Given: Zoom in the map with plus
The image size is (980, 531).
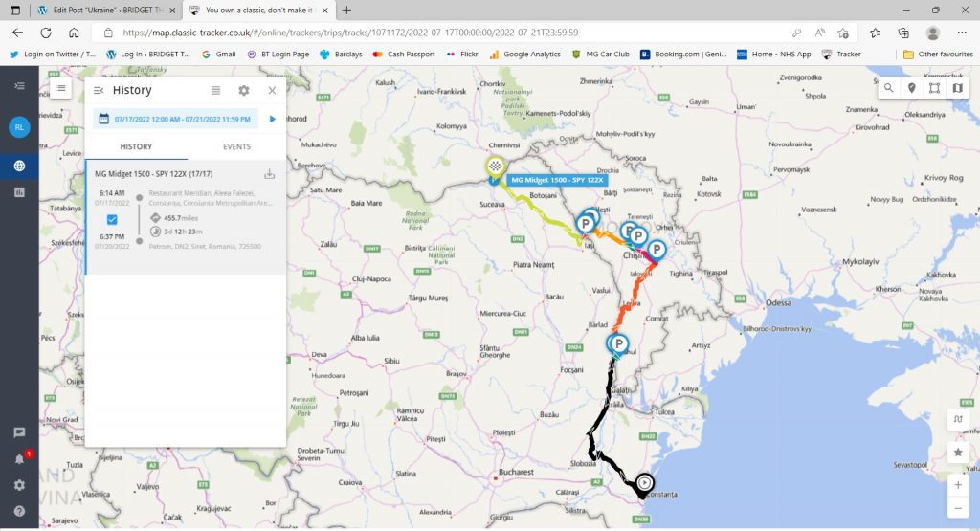Looking at the screenshot, I should [x=957, y=485].
